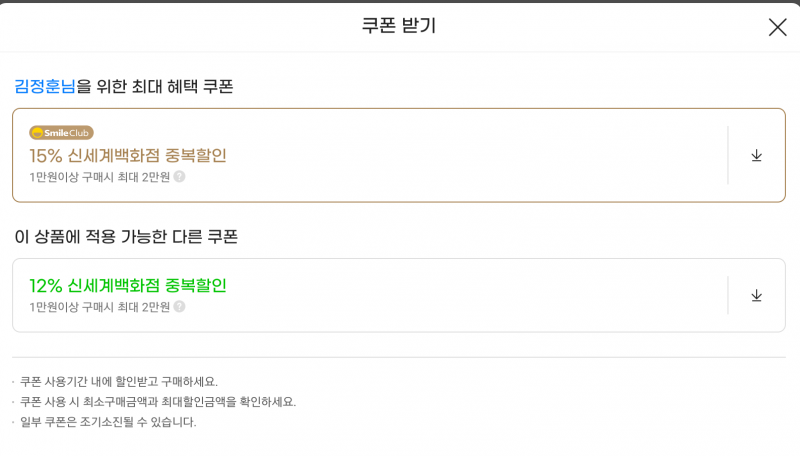The image size is (800, 456).
Task: Close the 쿠폰 받기 dialog with the X
Action: pos(778,27)
